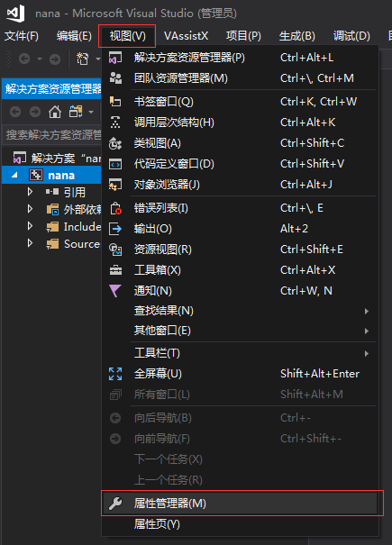The image size is (392, 545).
Task: Open the back navigation history dropdown
Action: pyautogui.click(x=40, y=59)
